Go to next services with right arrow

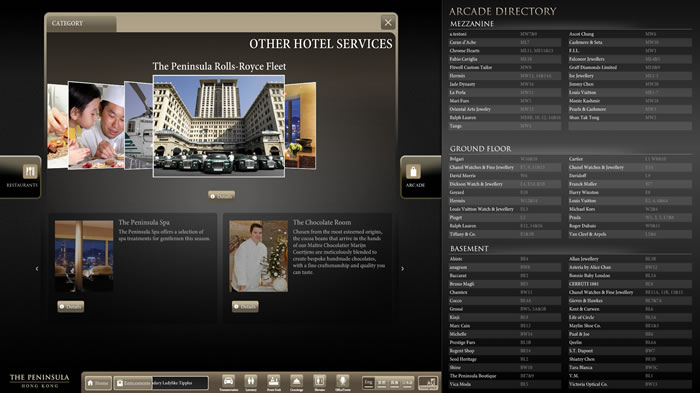tap(403, 268)
